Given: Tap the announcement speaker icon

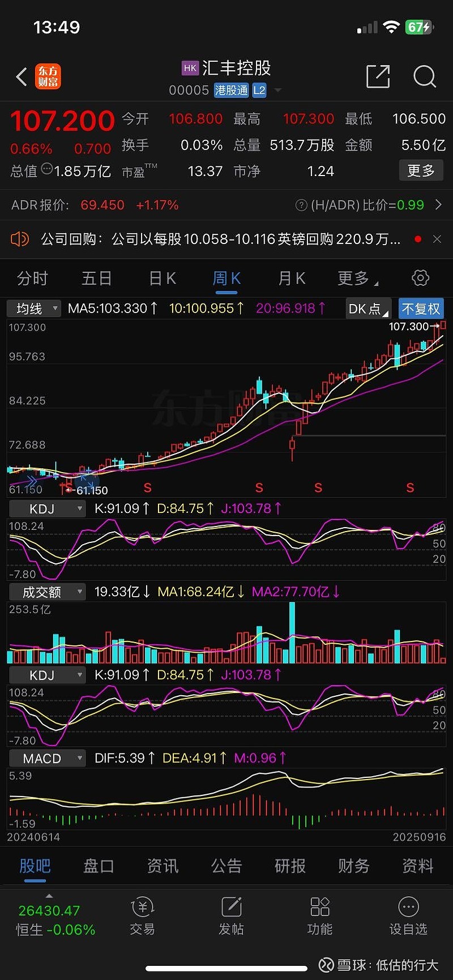Looking at the screenshot, I should [20, 239].
